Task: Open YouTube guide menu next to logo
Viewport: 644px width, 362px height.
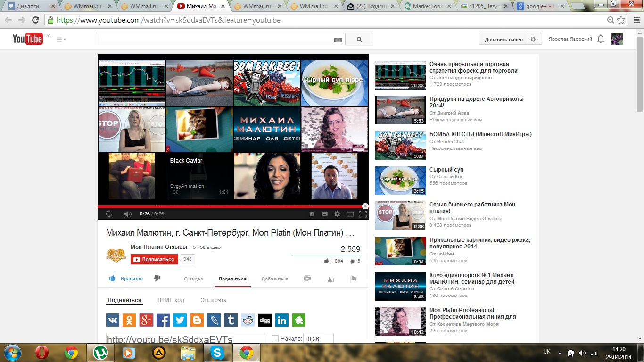Action: [61, 40]
